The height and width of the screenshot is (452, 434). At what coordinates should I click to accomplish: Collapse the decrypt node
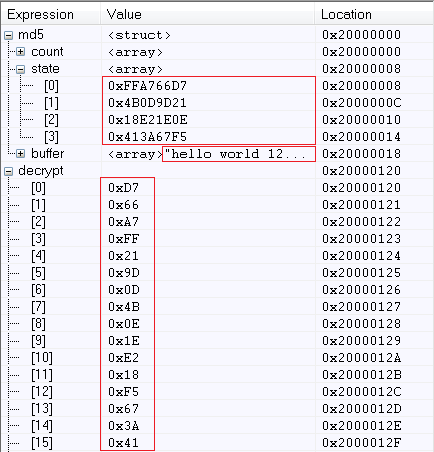[x=9, y=171]
